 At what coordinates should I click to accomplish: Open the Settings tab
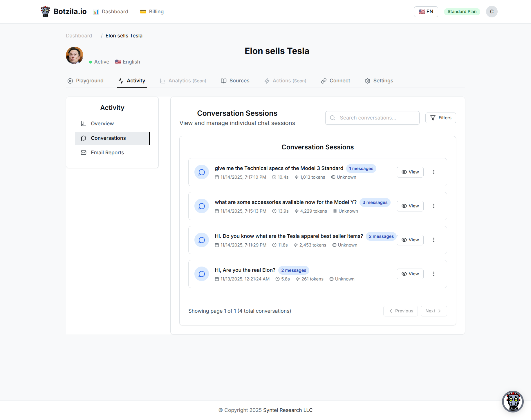pos(379,81)
